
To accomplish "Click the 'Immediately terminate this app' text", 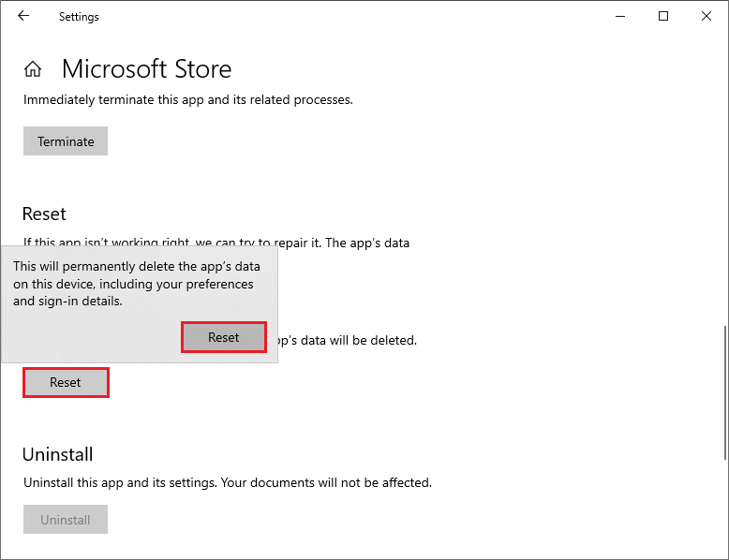I will pyautogui.click(x=188, y=100).
